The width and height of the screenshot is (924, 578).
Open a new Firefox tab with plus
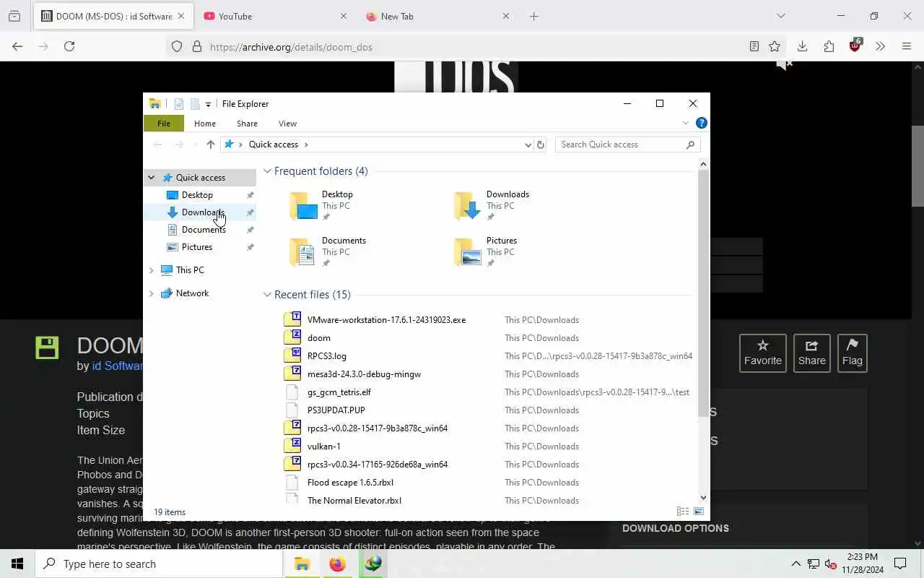[533, 16]
